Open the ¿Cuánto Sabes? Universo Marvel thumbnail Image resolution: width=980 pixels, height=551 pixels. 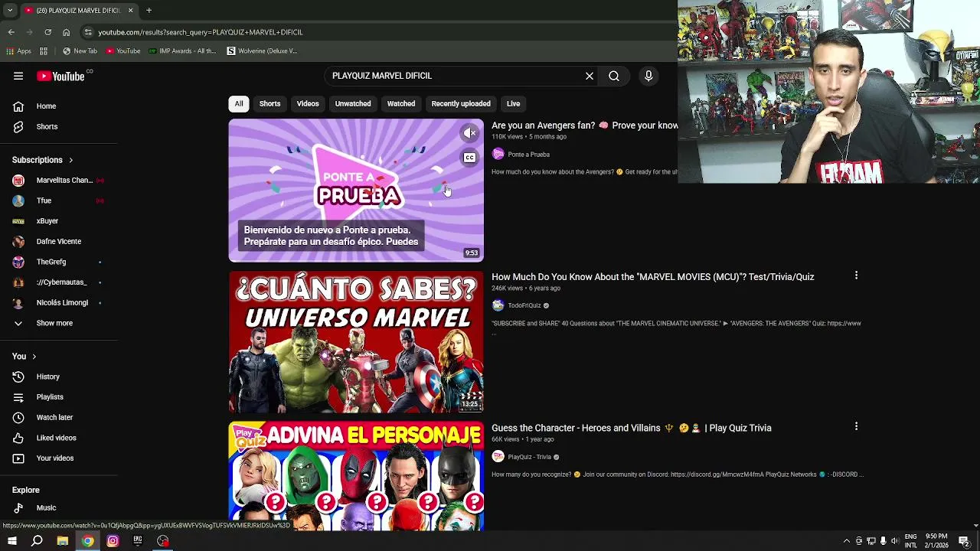356,342
